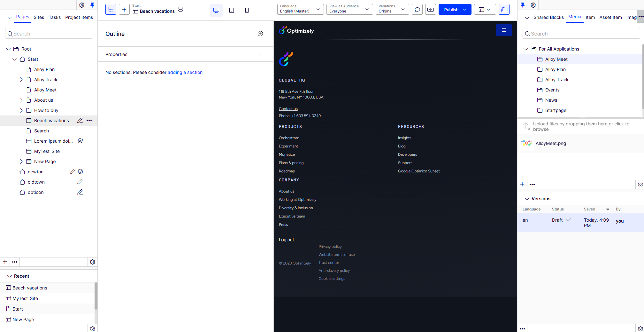644x332 pixels.
Task: Switch to desktop preview mode
Action: [x=216, y=10]
